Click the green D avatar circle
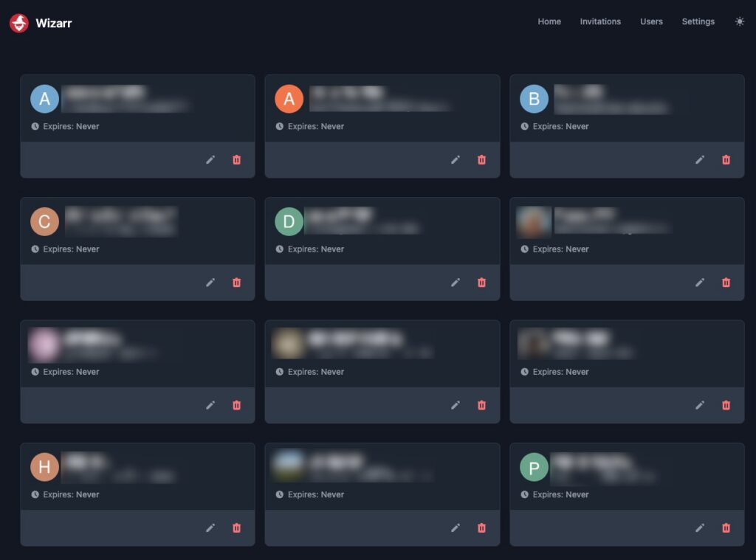This screenshot has width=756, height=560. pos(289,221)
